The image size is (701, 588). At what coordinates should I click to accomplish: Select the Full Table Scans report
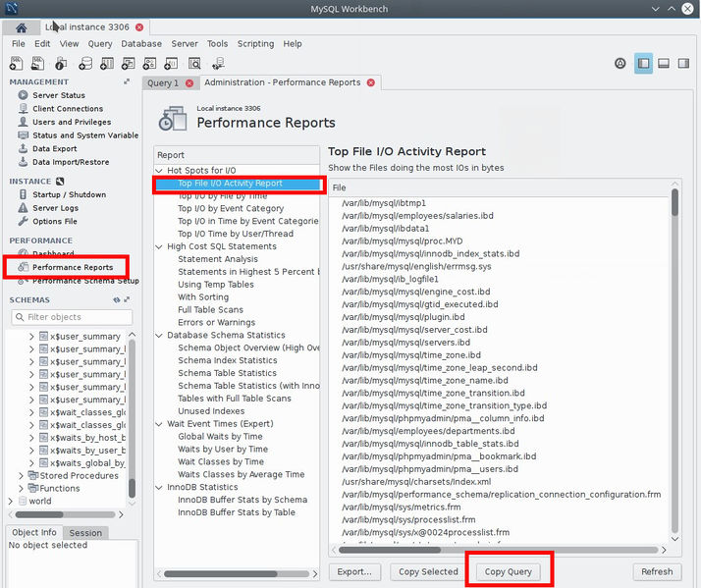point(210,309)
